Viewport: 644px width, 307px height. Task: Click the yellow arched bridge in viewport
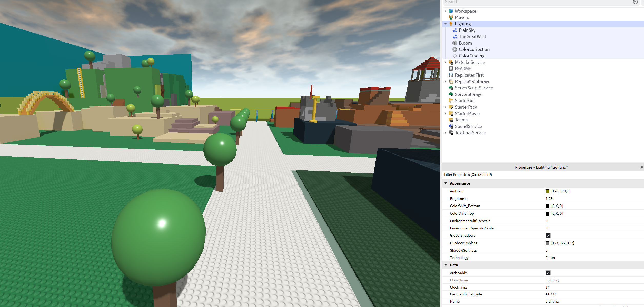click(46, 103)
